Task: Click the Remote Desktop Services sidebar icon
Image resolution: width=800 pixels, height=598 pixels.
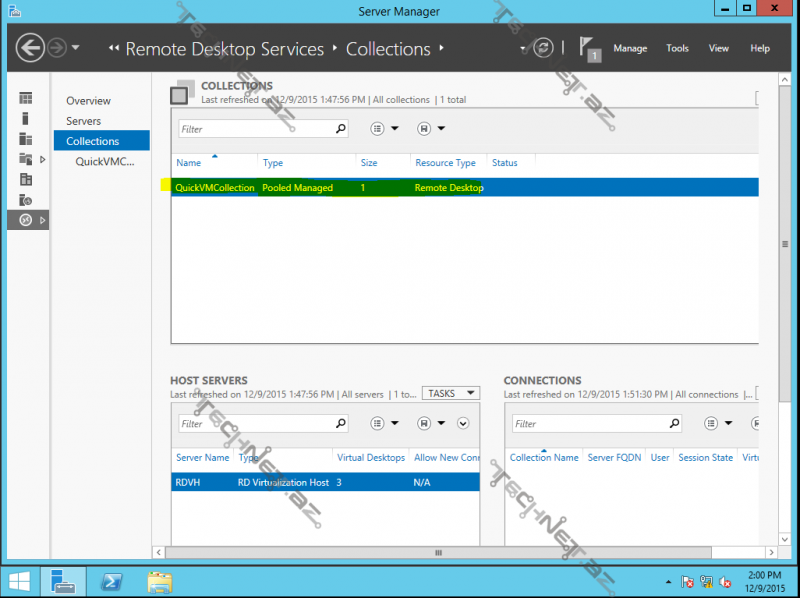Action: pos(27,219)
